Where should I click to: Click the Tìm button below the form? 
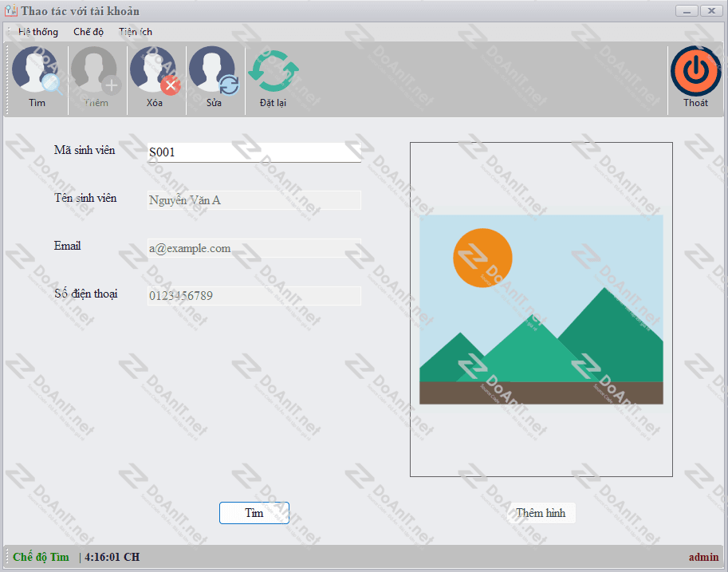click(x=254, y=512)
